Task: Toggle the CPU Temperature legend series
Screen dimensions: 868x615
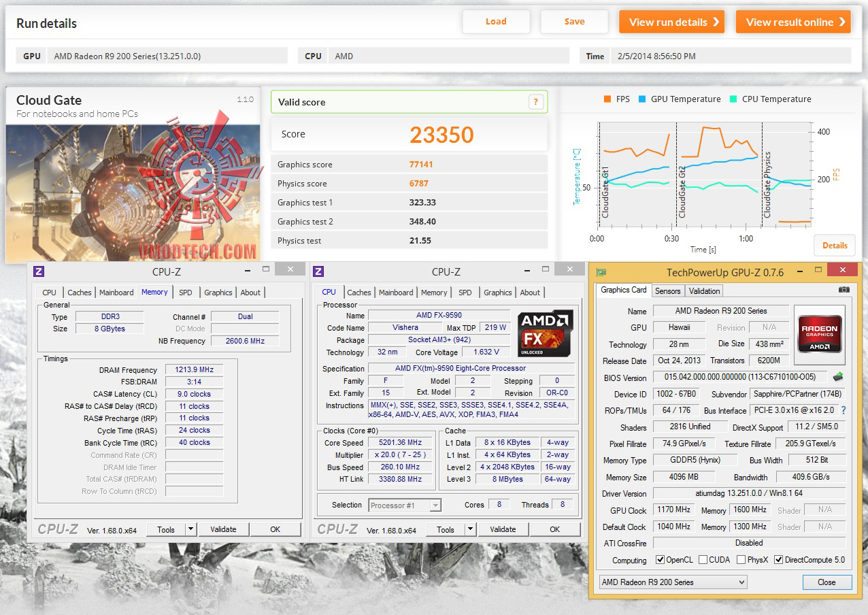Action: tap(770, 99)
